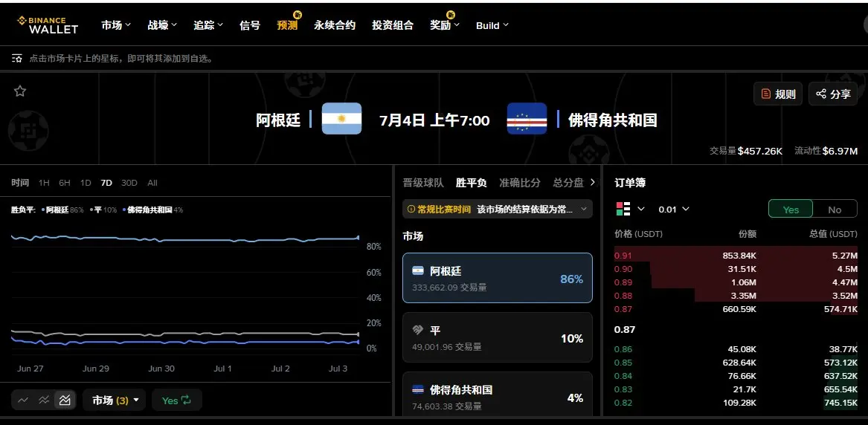Toggle the Yes swap button under chart

[x=176, y=400]
